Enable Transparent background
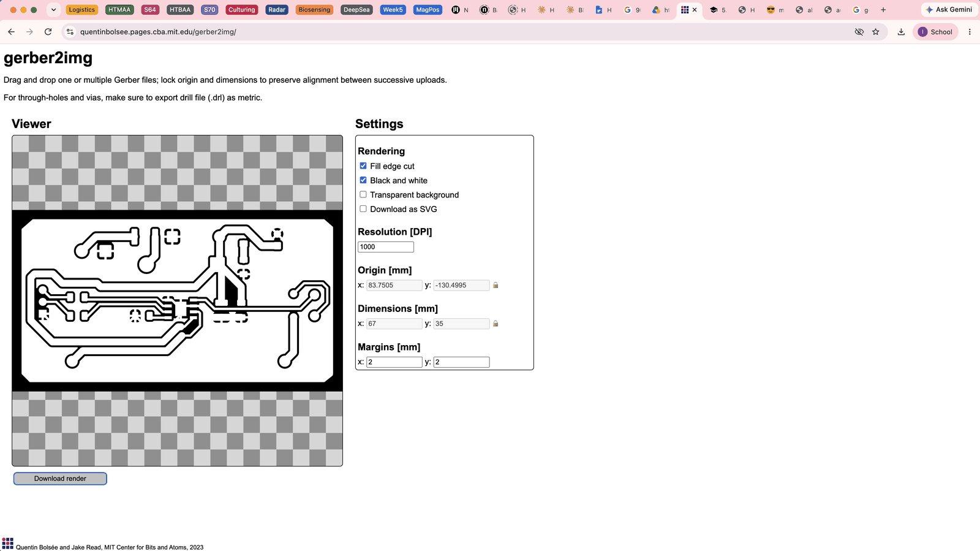The width and height of the screenshot is (980, 551). pos(363,194)
